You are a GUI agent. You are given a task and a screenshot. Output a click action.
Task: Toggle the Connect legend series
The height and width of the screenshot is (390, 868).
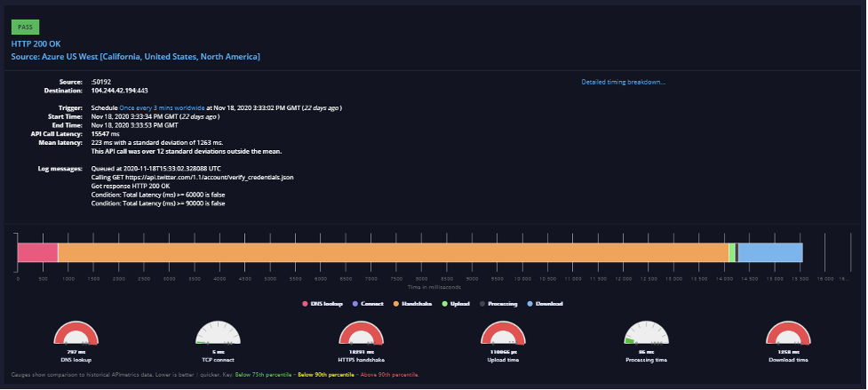[368, 304]
